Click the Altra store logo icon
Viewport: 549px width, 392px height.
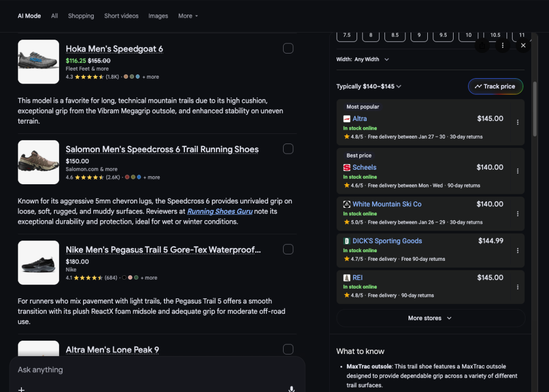[x=347, y=119]
